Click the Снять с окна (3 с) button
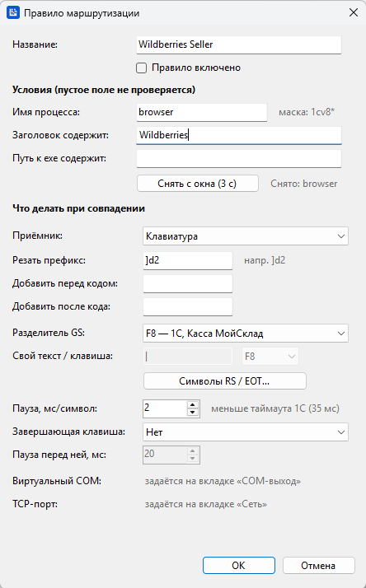366x588 pixels. [198, 184]
